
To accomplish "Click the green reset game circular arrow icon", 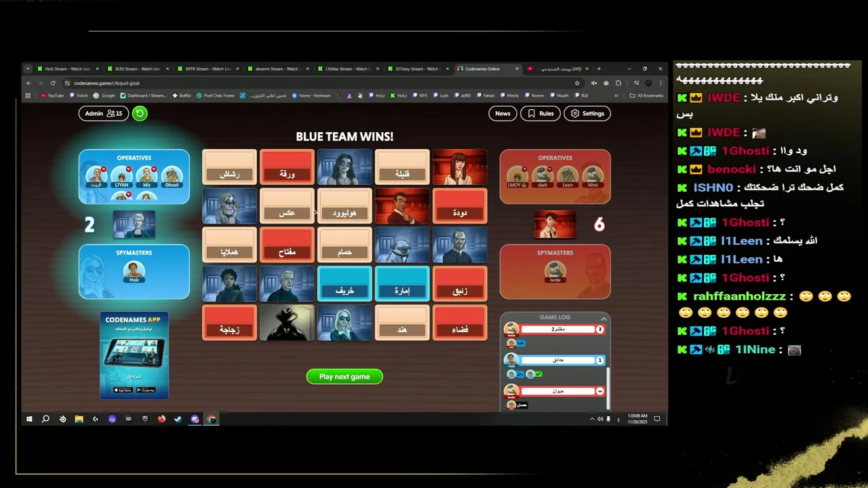I will pyautogui.click(x=140, y=113).
